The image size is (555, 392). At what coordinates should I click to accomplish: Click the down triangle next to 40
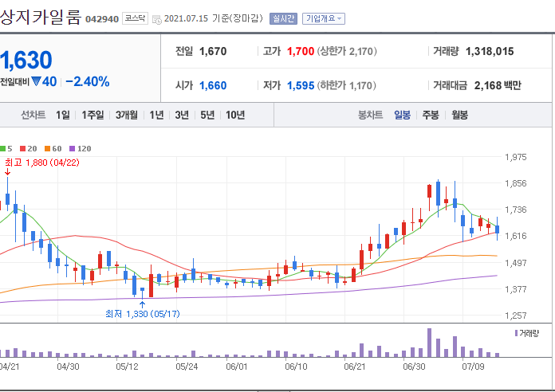pyautogui.click(x=36, y=81)
